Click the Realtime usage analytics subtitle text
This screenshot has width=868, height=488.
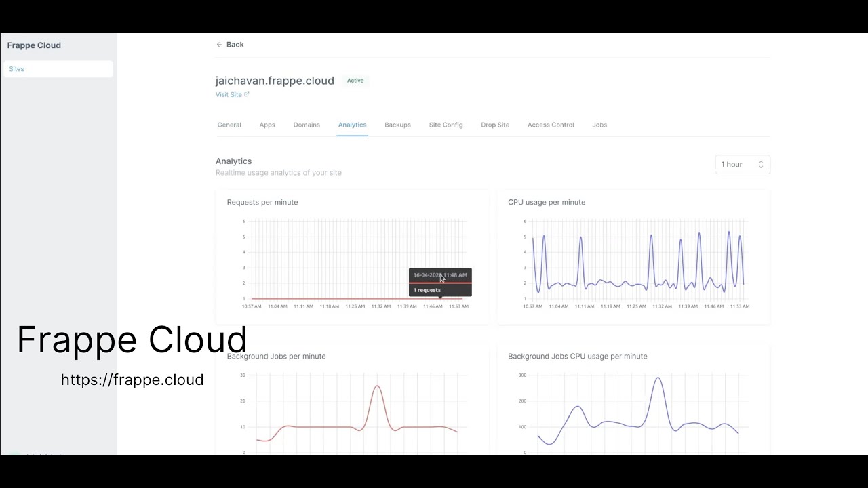coord(279,173)
